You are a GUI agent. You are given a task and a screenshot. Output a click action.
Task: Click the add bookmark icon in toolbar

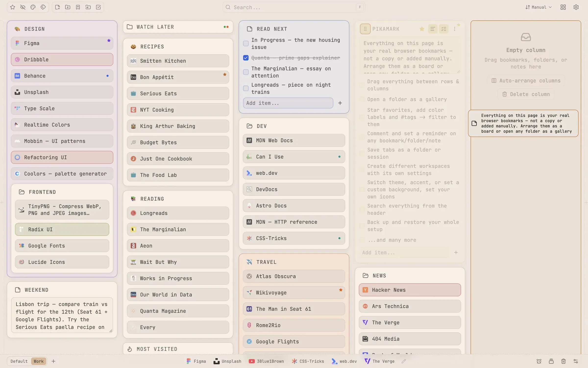(x=78, y=7)
